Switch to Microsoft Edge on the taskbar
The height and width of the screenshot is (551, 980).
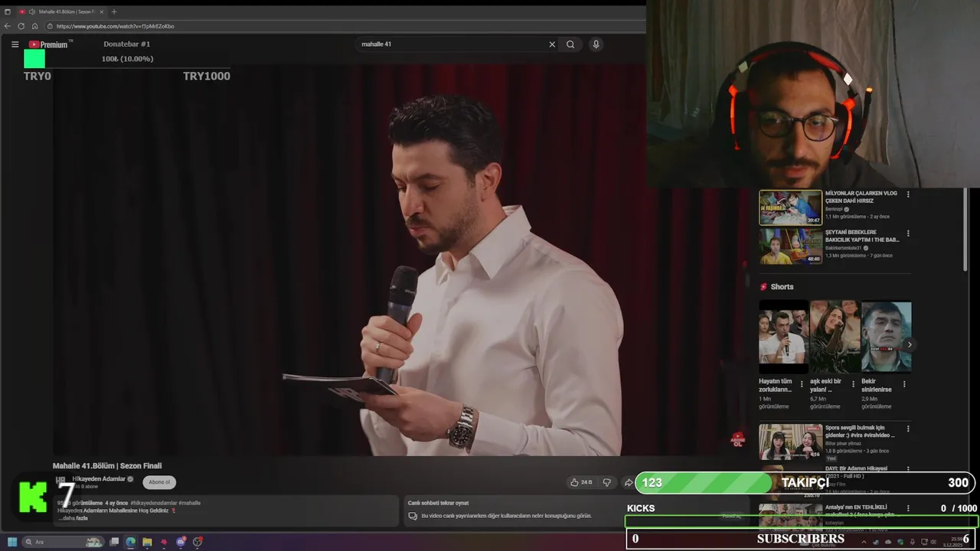click(131, 542)
